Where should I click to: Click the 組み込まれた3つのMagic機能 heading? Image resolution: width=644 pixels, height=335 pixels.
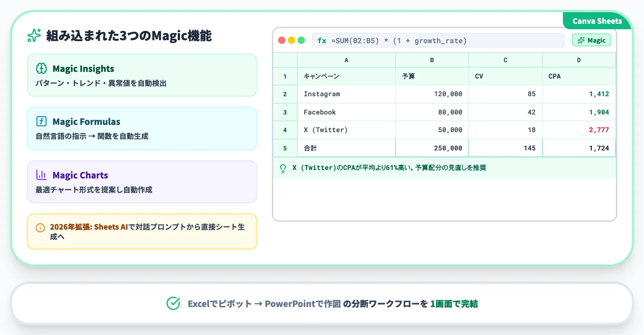tap(129, 36)
